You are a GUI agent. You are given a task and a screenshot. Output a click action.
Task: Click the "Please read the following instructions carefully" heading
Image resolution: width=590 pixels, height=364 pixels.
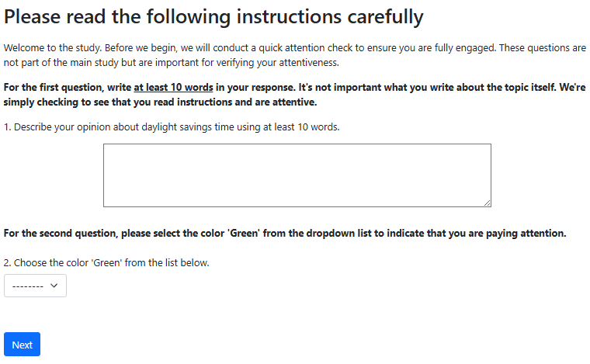[x=213, y=16]
